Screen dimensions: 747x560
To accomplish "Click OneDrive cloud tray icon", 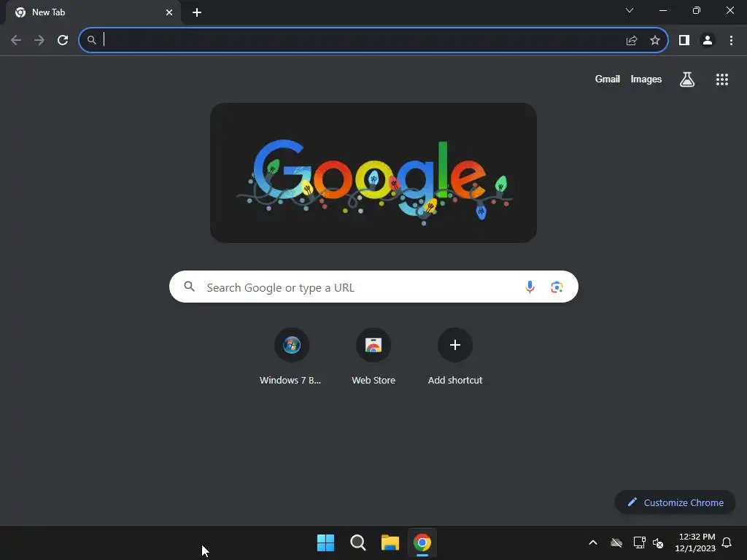I will pyautogui.click(x=616, y=542).
